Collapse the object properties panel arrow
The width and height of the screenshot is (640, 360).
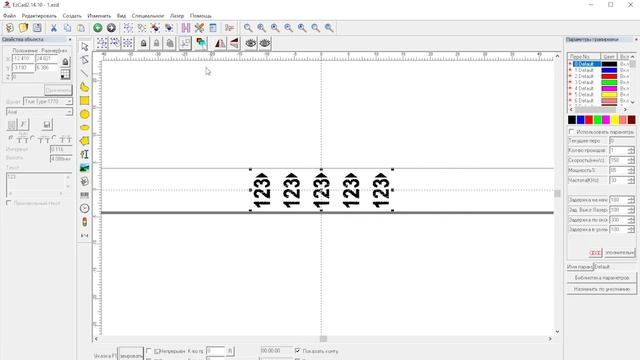70,40
